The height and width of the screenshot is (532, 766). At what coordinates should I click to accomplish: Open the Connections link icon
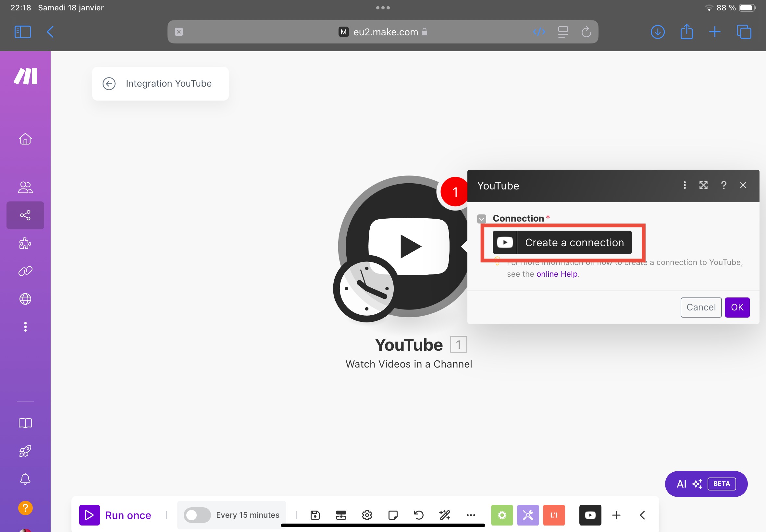25,271
